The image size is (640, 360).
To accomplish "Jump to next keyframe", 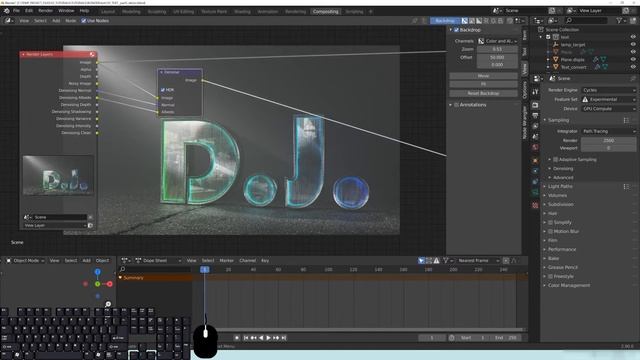I will click(x=276, y=338).
